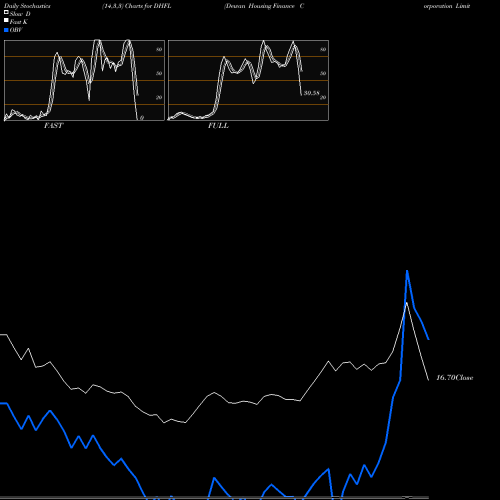Click the Fast K legend swatch
This screenshot has height=500, width=500.
click(6, 20)
